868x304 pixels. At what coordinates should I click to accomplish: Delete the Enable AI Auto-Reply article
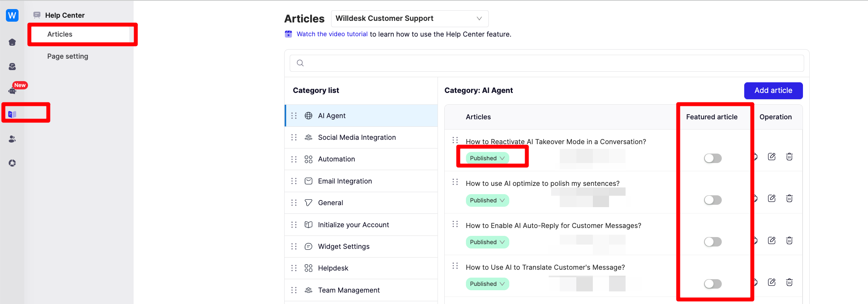(789, 241)
